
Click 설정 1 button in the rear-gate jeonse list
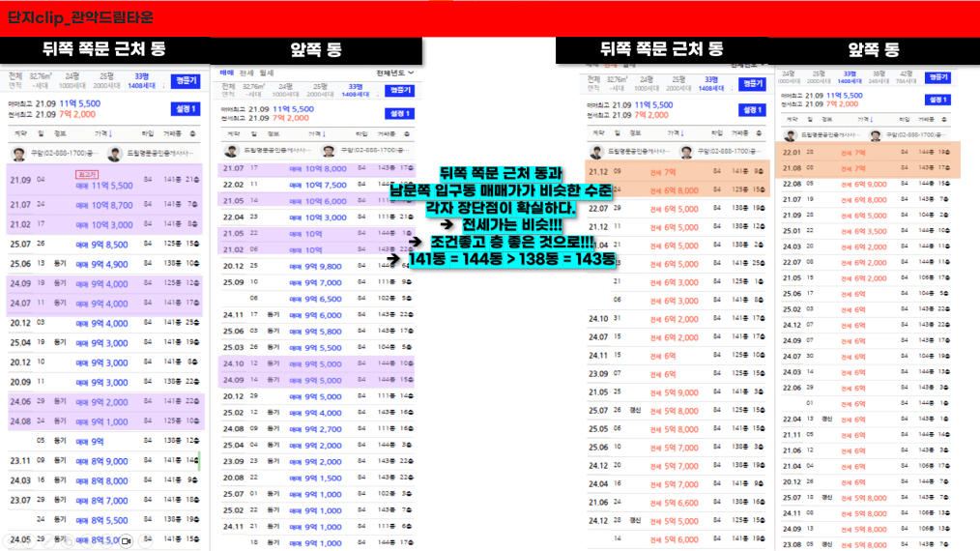(x=753, y=109)
